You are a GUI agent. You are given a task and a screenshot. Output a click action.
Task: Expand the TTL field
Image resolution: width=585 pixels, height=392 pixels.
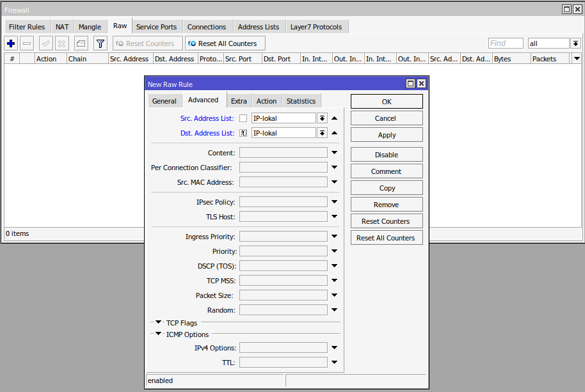tap(335, 362)
